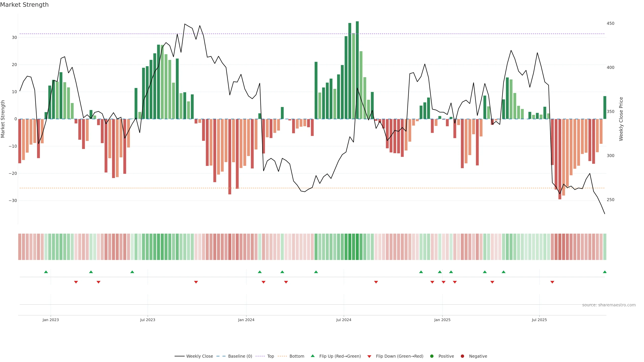Image resolution: width=644 pixels, height=362 pixels.
Task: Click the red flip-down marker after Jul 2025
Action: 552,282
